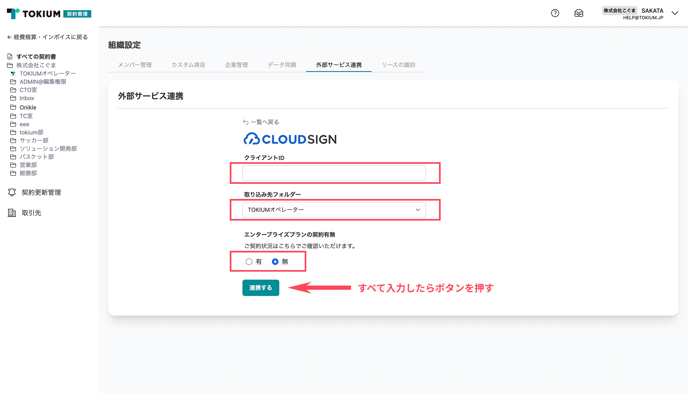This screenshot has width=688, height=393.
Task: Open Onikle folder label
Action: 28,107
